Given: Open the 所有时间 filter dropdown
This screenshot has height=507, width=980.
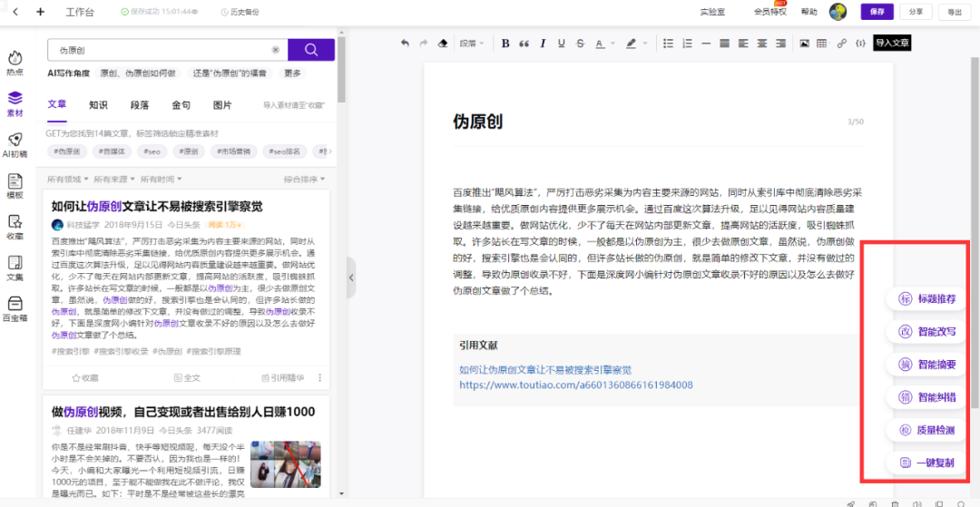Looking at the screenshot, I should tap(162, 180).
